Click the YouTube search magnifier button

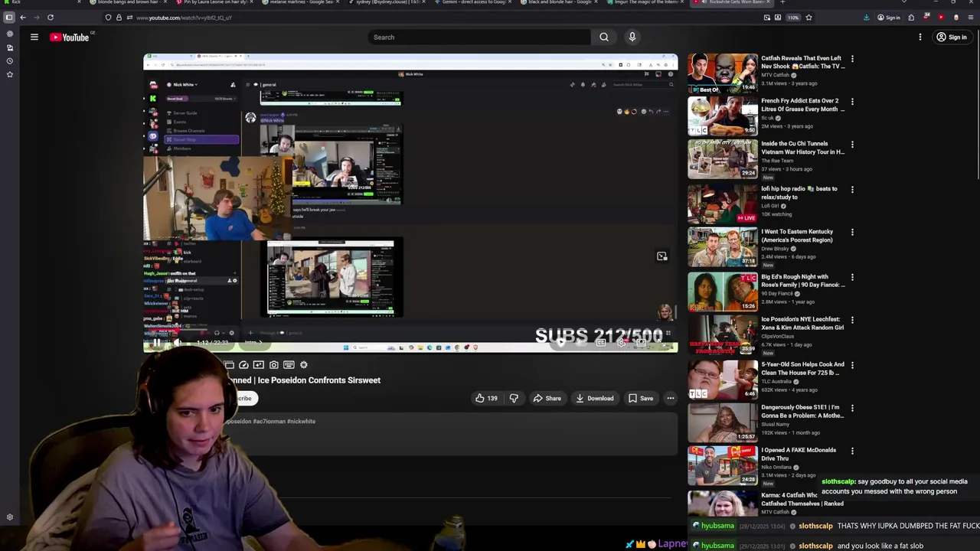click(x=604, y=37)
